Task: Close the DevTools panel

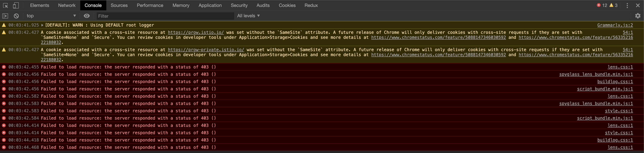Action: pos(638,5)
